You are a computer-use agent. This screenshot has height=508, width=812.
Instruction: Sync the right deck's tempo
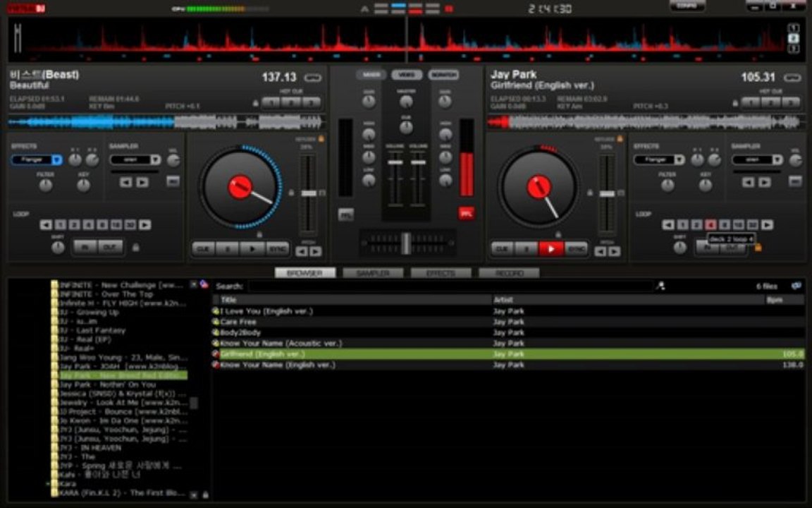click(576, 249)
